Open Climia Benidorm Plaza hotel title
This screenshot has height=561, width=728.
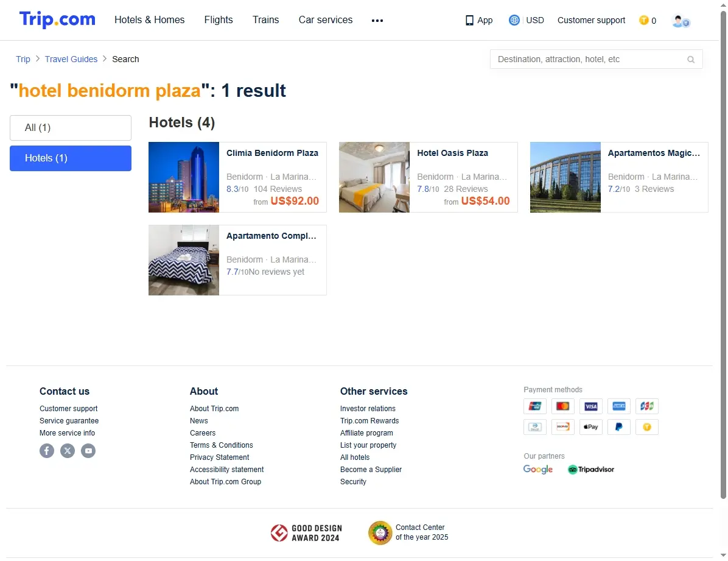pyautogui.click(x=272, y=153)
